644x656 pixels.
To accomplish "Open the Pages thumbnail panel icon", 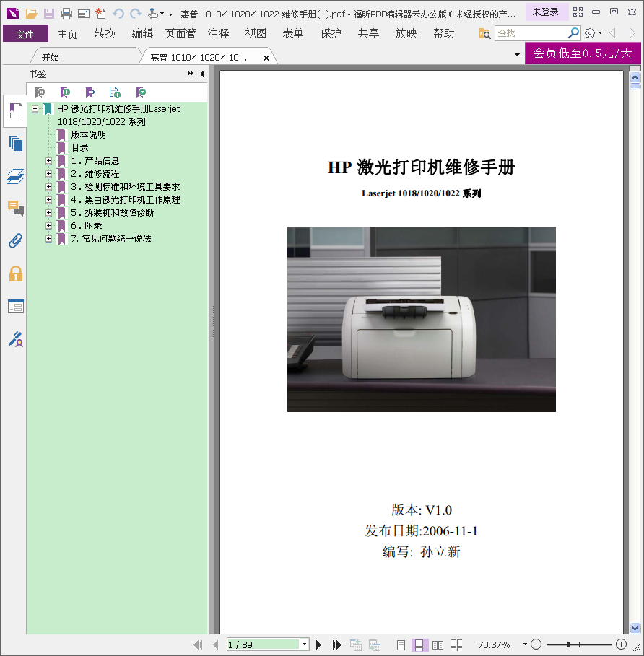I will [x=15, y=144].
